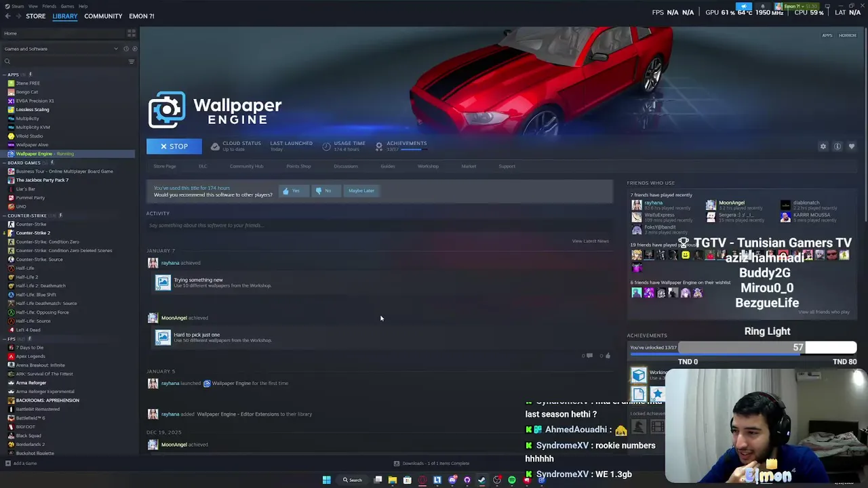Collapse the APPS category
The image size is (868, 488).
[x=5, y=75]
